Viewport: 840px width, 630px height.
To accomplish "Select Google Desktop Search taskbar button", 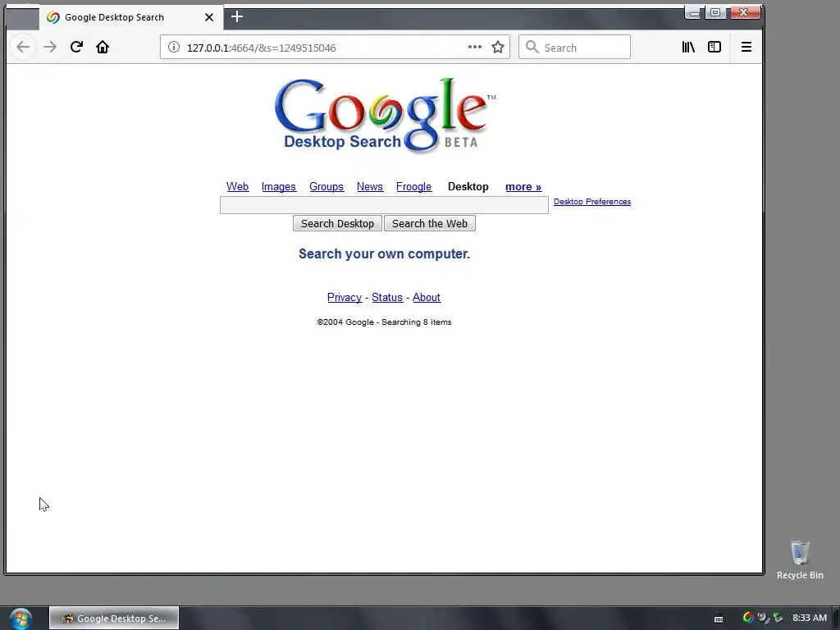I will point(114,619).
